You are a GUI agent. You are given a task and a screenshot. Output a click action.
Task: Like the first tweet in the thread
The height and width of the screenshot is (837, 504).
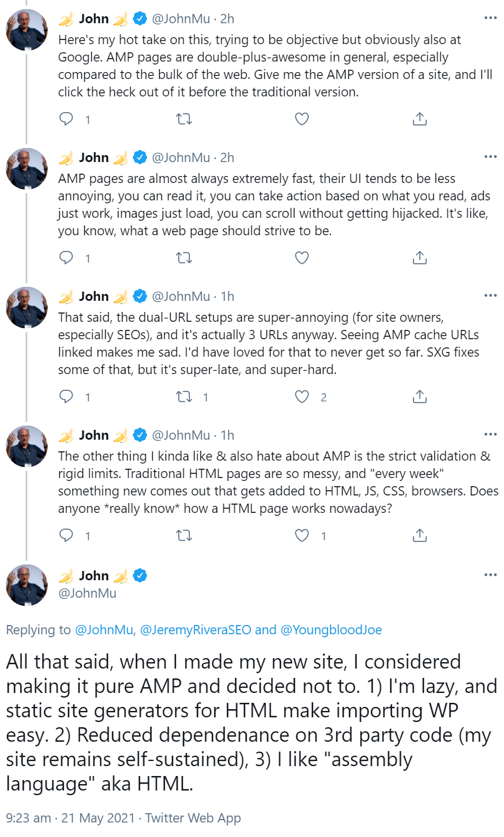(x=301, y=118)
